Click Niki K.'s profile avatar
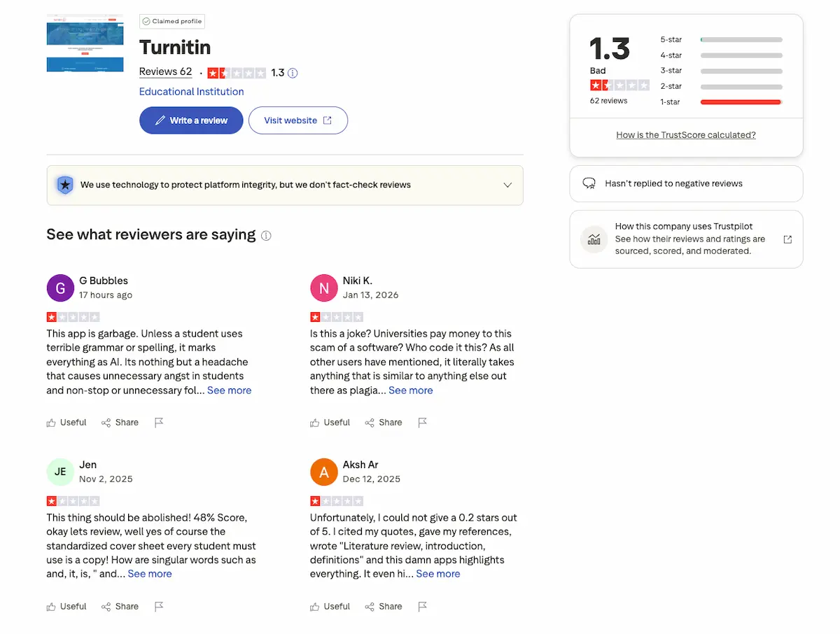 pyautogui.click(x=323, y=287)
